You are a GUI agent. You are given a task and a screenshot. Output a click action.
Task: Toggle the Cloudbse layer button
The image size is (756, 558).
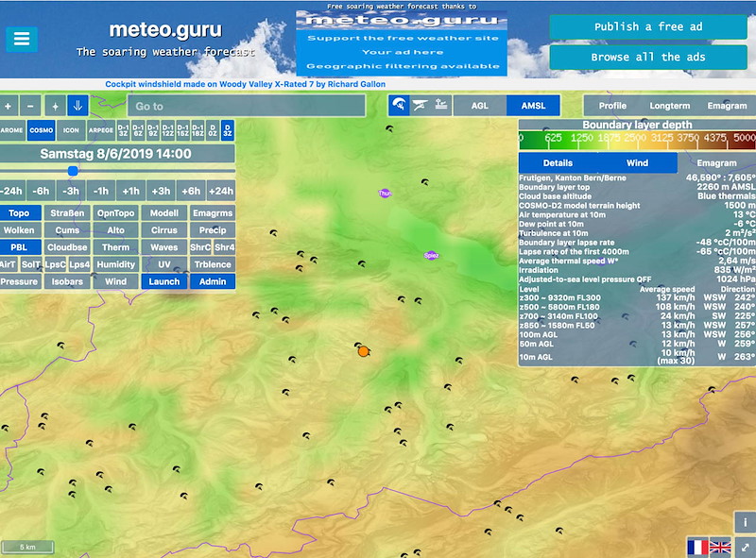(67, 247)
